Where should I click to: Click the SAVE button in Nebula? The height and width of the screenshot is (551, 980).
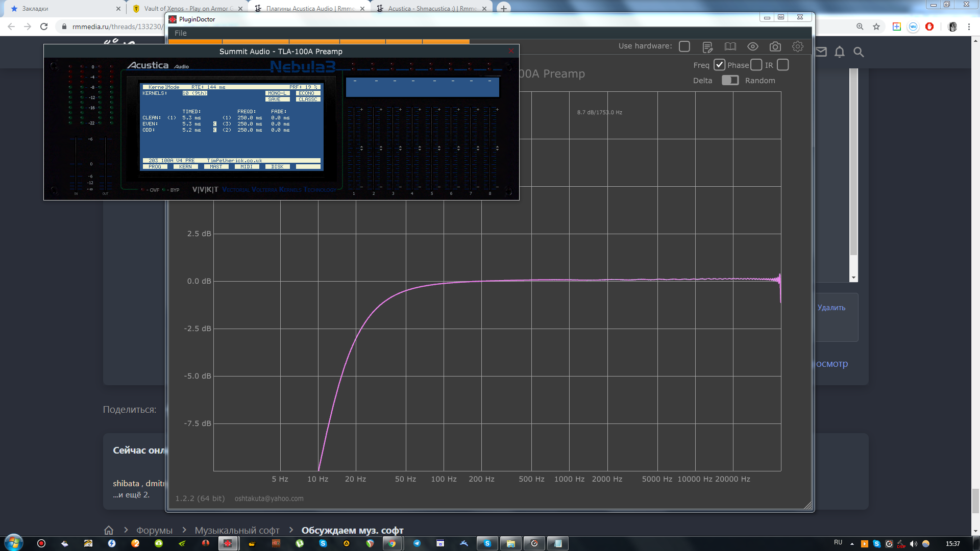277,99
